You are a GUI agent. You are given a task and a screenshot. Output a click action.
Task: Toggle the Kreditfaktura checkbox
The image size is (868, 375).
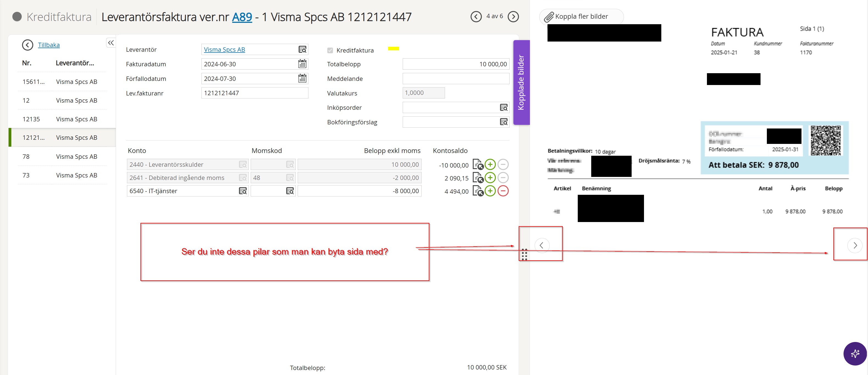pyautogui.click(x=330, y=50)
